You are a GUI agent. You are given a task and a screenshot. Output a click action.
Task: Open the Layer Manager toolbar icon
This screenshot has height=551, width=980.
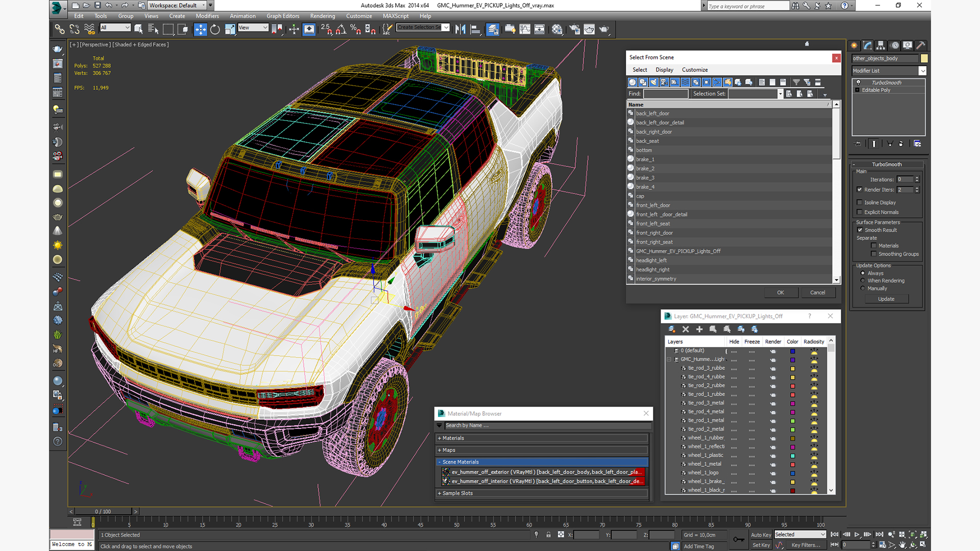pyautogui.click(x=493, y=29)
